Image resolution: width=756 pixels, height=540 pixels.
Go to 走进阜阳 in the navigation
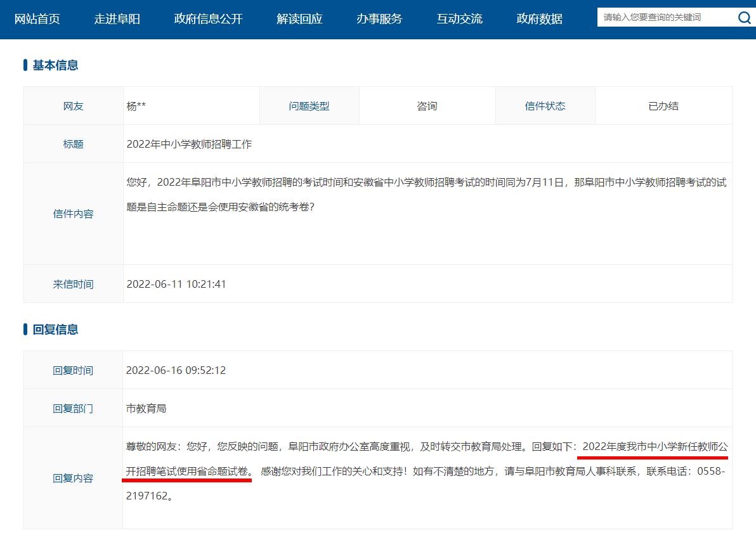coord(117,19)
